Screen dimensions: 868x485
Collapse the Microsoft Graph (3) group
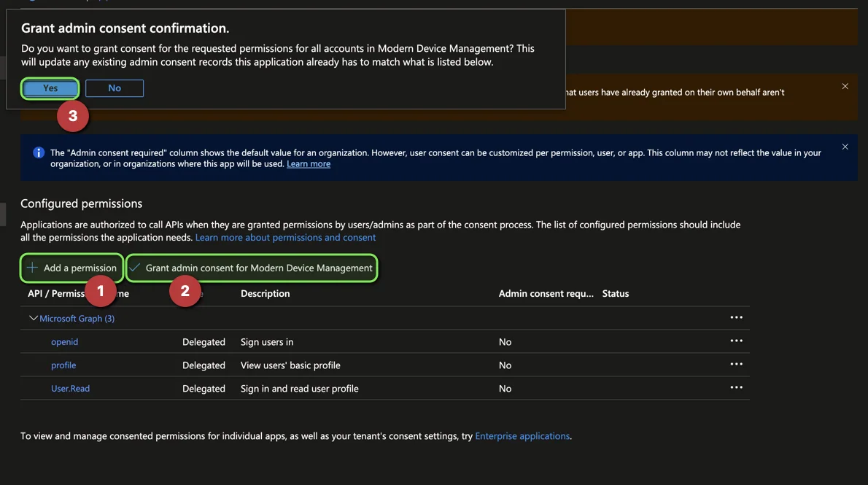[x=34, y=319]
